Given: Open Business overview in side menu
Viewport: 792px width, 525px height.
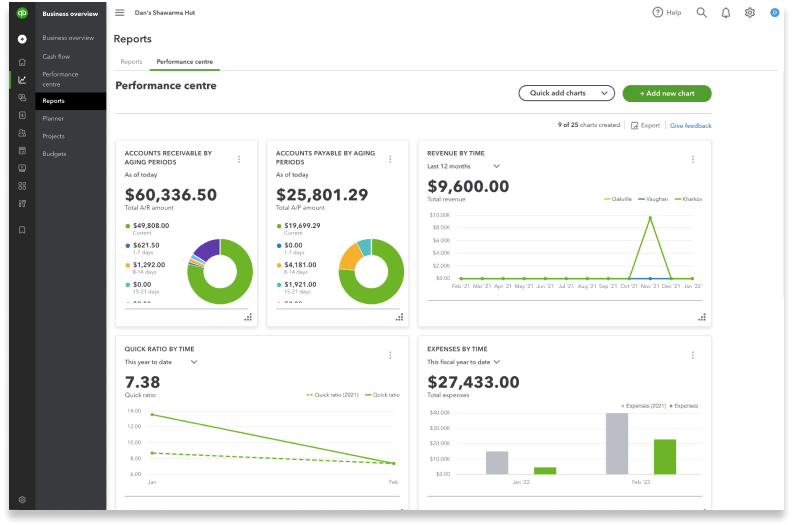Looking at the screenshot, I should pyautogui.click(x=68, y=38).
